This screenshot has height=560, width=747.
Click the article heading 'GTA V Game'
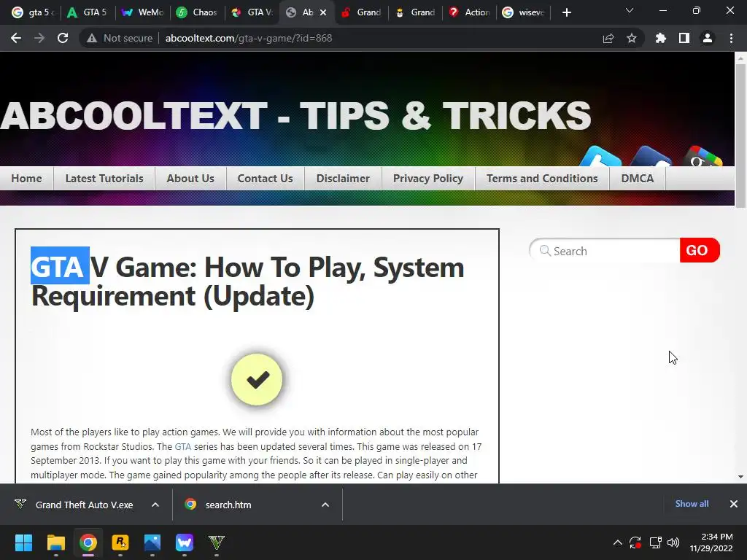247,281
